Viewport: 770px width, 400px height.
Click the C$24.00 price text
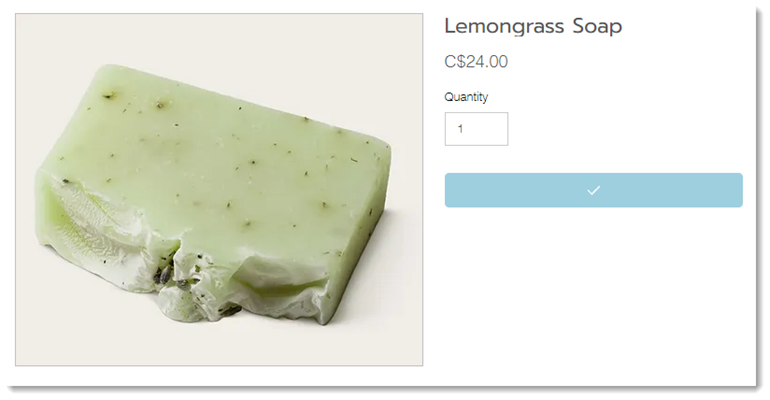pos(476,62)
